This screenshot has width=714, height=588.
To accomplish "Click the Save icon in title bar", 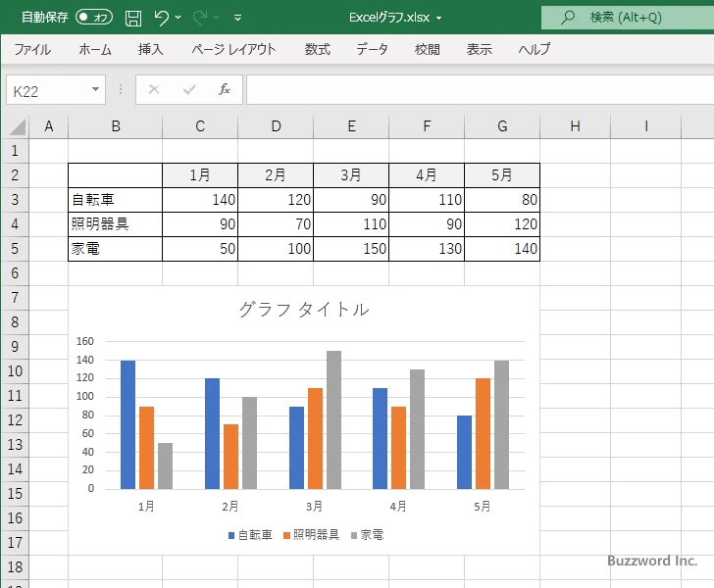I will point(133,18).
